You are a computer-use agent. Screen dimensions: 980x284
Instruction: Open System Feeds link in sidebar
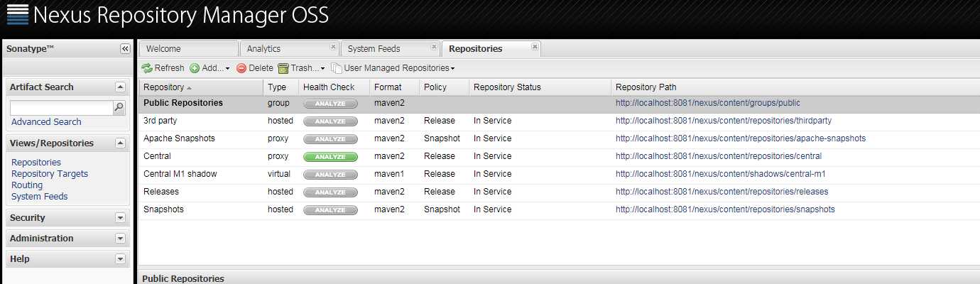tap(40, 197)
